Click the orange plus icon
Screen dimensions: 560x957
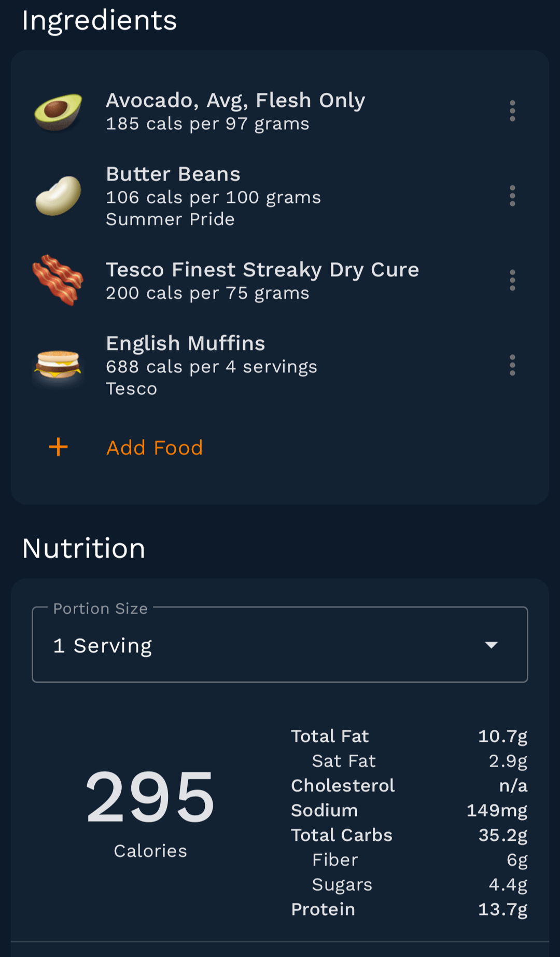coord(59,447)
